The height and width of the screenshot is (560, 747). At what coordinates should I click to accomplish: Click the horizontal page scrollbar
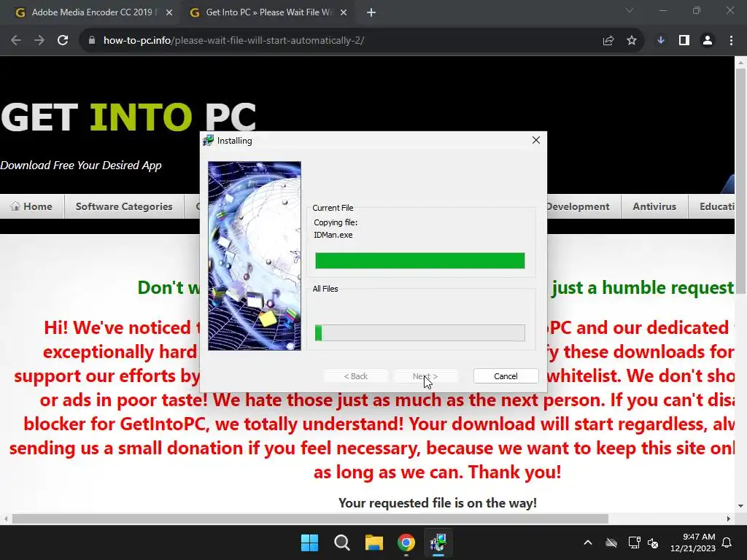tap(310, 518)
